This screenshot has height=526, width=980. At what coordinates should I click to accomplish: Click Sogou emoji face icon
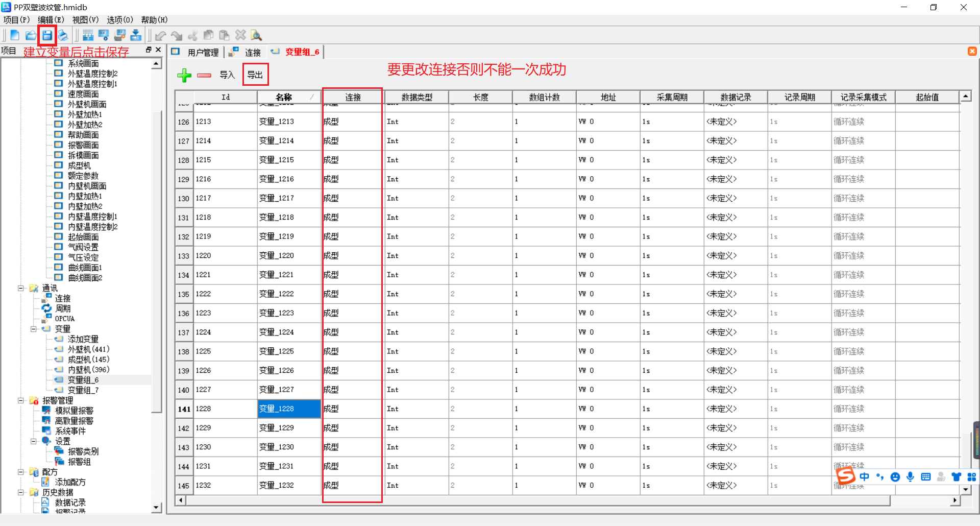tap(895, 477)
